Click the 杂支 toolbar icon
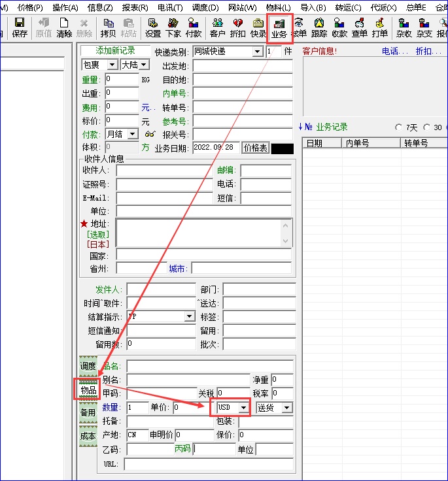 (424, 27)
